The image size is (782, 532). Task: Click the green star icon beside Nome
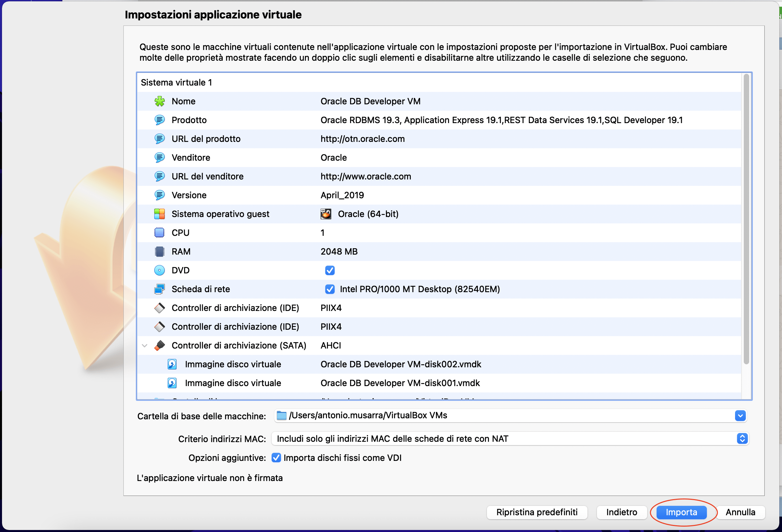click(160, 101)
